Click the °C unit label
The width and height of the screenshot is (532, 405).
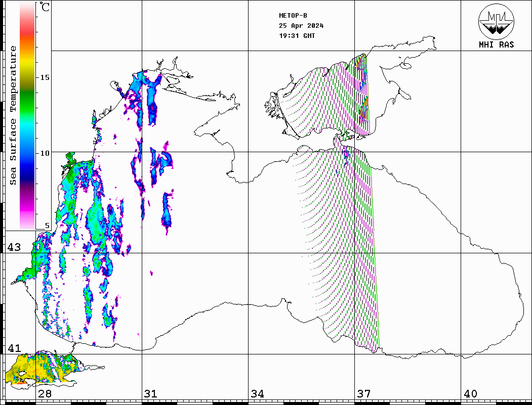(x=45, y=7)
